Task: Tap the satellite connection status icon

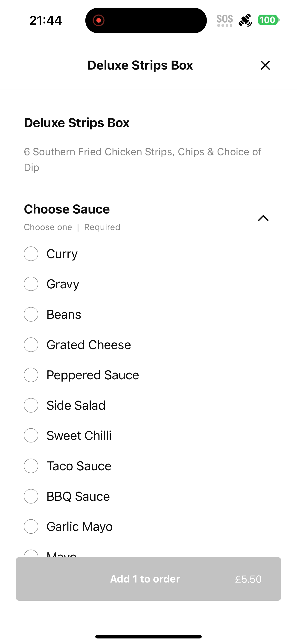Action: click(245, 20)
